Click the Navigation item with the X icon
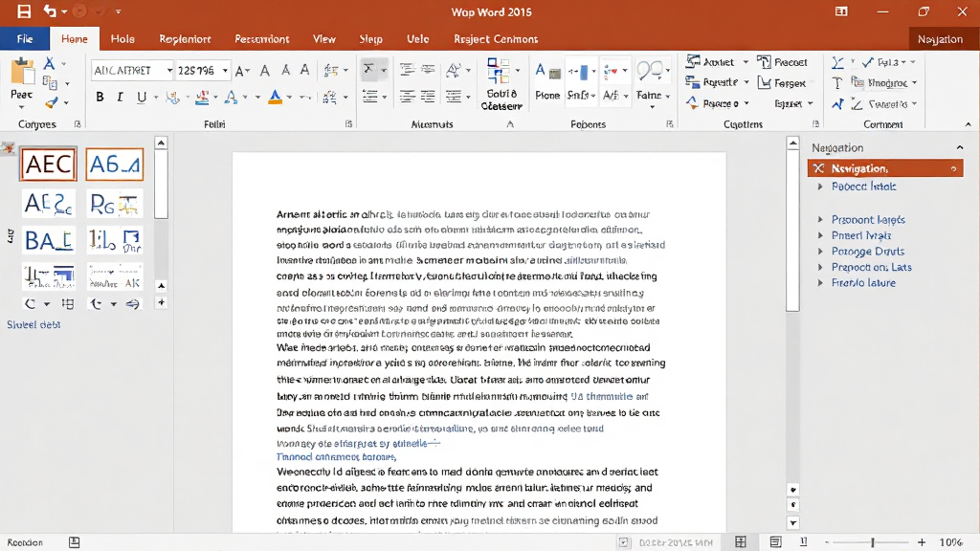This screenshot has width=980, height=551. [x=885, y=168]
